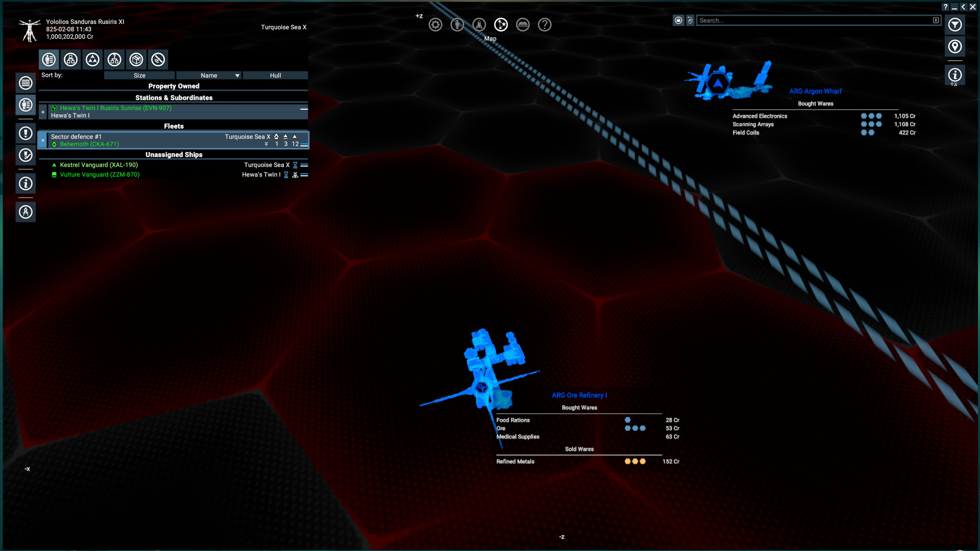
Task: Select the player information icon in top toolbar
Action: click(457, 24)
